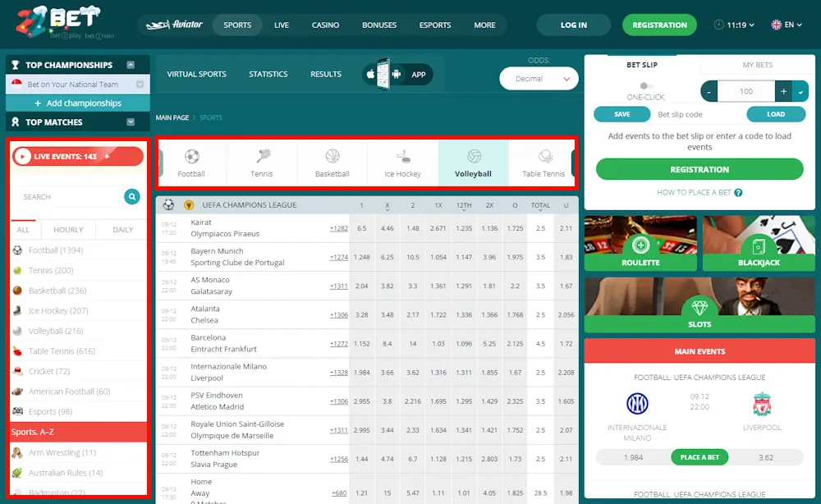Activate the DAILY events filter

pos(121,229)
